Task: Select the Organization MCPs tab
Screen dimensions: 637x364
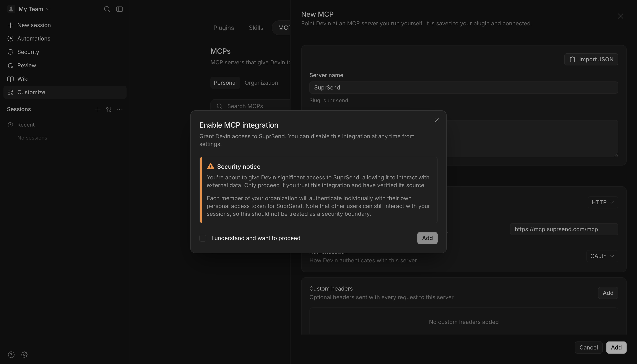Action: [x=261, y=83]
